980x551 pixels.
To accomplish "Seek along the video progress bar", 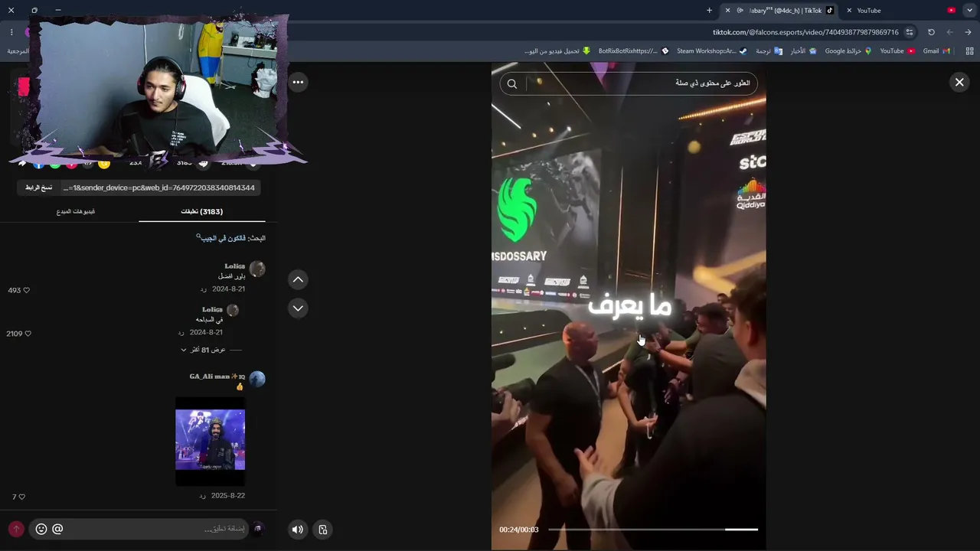I will [653, 529].
